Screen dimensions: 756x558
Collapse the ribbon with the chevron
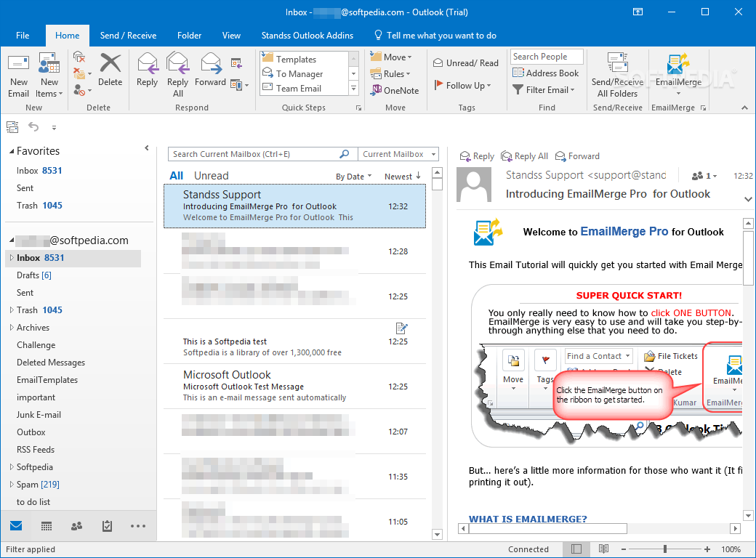(745, 108)
